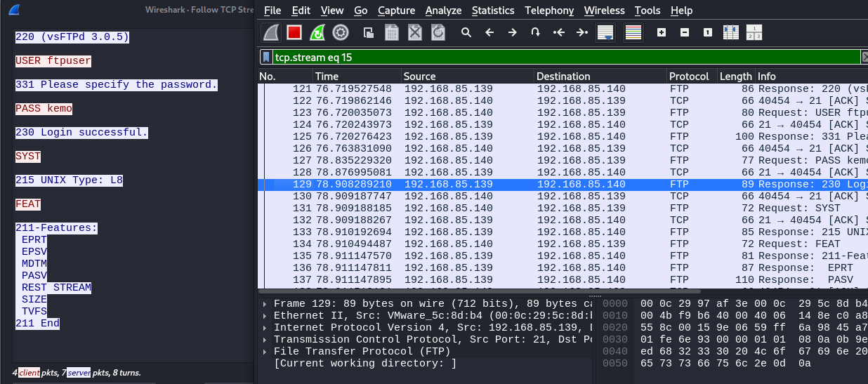
Task: Expand the Transmission Control Protocol row
Action: point(264,340)
